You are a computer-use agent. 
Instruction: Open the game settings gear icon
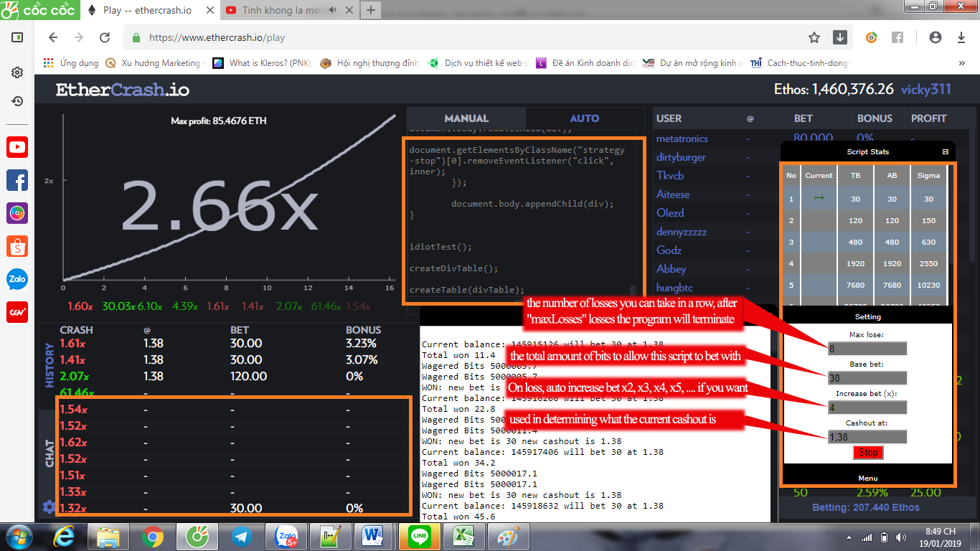tap(49, 507)
